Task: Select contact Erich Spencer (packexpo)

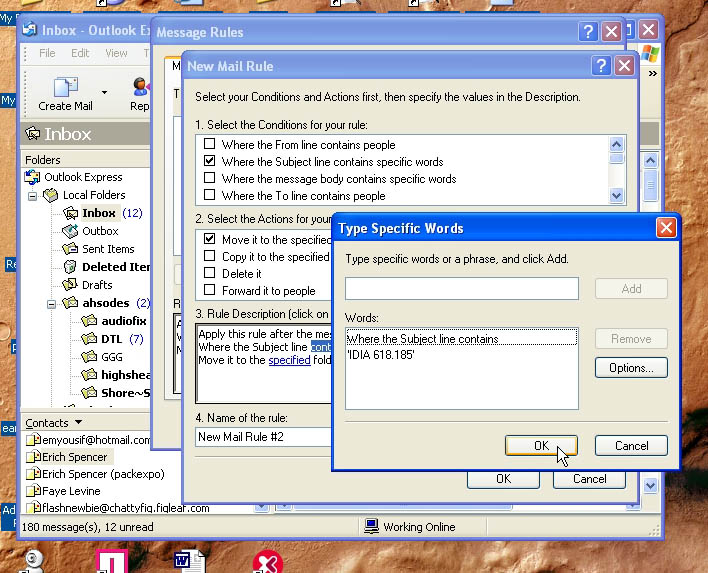Action: point(95,474)
